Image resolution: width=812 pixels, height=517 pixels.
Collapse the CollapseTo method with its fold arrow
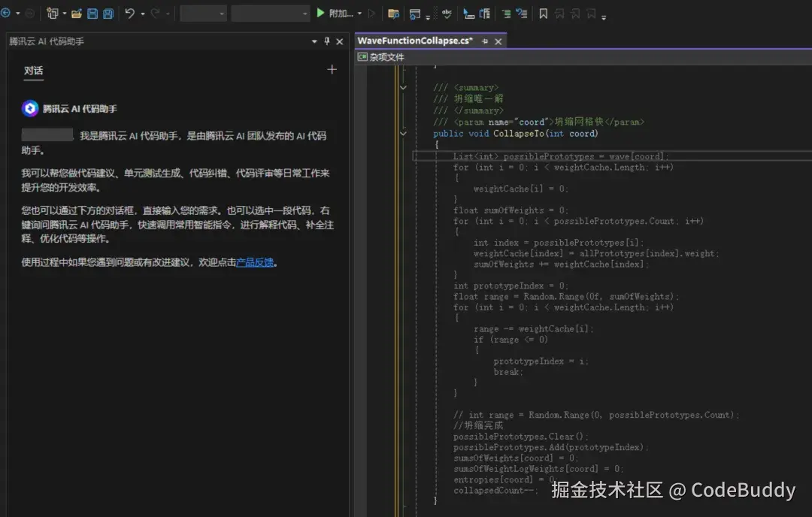(403, 133)
